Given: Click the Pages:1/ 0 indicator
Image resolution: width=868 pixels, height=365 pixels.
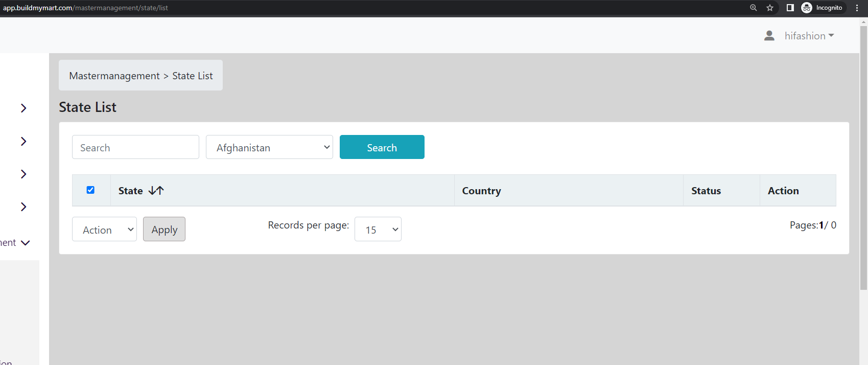Looking at the screenshot, I should pos(813,225).
